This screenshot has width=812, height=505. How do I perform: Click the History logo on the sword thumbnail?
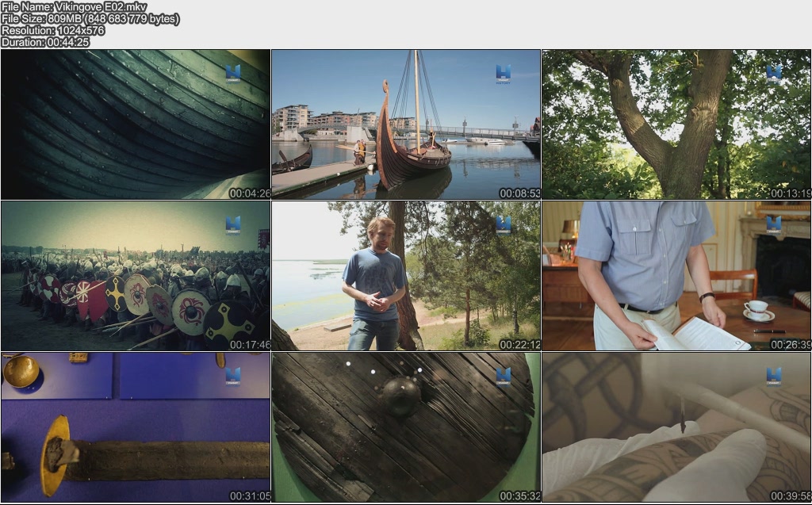click(232, 376)
